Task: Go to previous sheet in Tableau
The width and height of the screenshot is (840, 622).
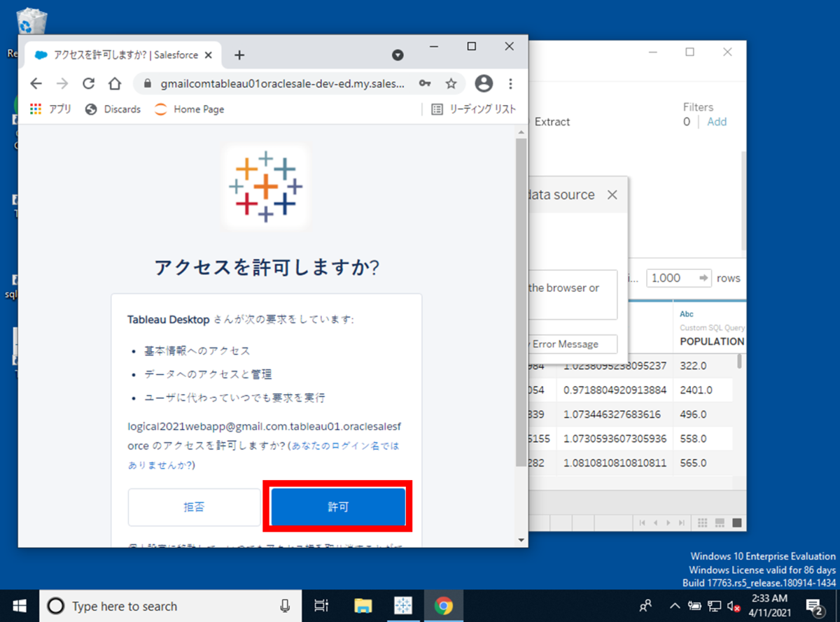Action: [656, 523]
